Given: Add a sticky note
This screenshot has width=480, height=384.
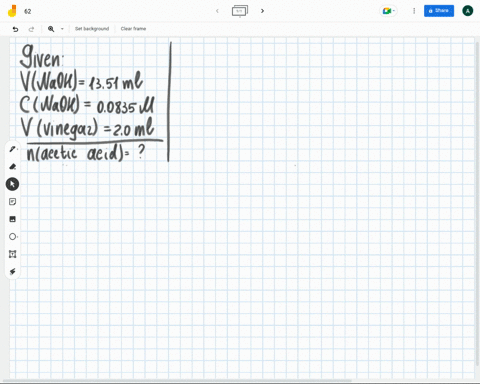Looking at the screenshot, I should coord(13,202).
